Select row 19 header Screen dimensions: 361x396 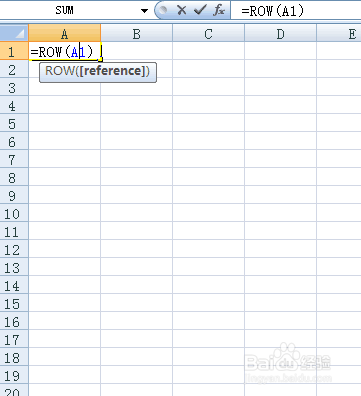pos(14,375)
